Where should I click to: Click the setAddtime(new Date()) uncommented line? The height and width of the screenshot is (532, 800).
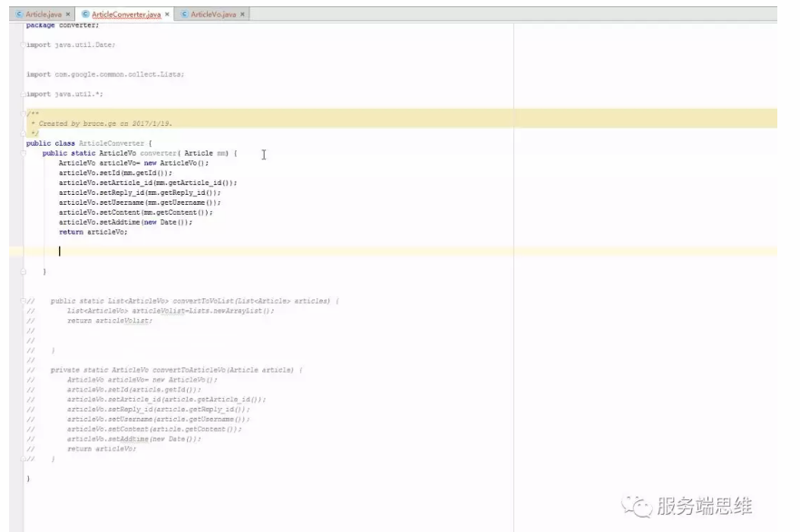click(125, 222)
